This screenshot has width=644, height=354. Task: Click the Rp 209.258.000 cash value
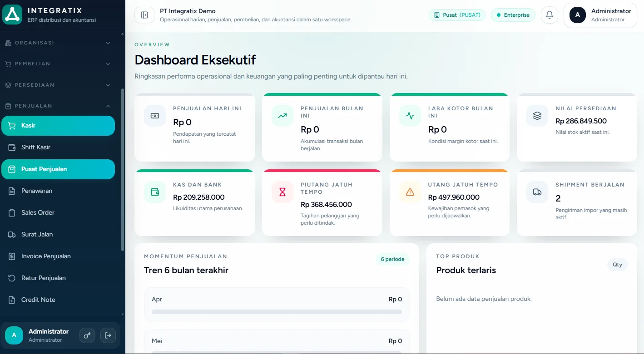pyautogui.click(x=199, y=197)
